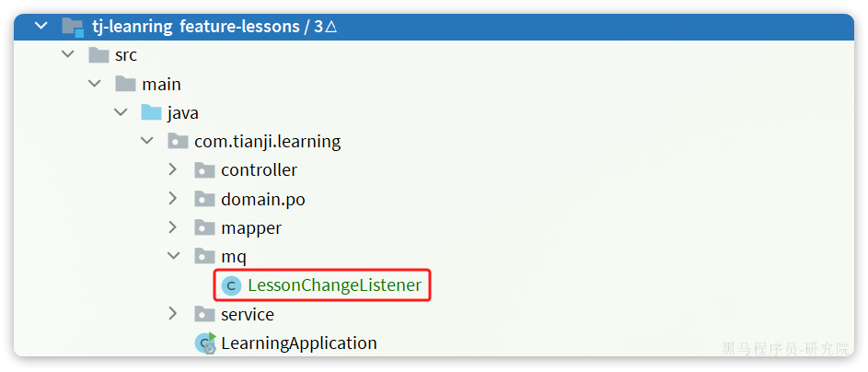
Task: Select the domain.po package label
Action: pos(263,199)
